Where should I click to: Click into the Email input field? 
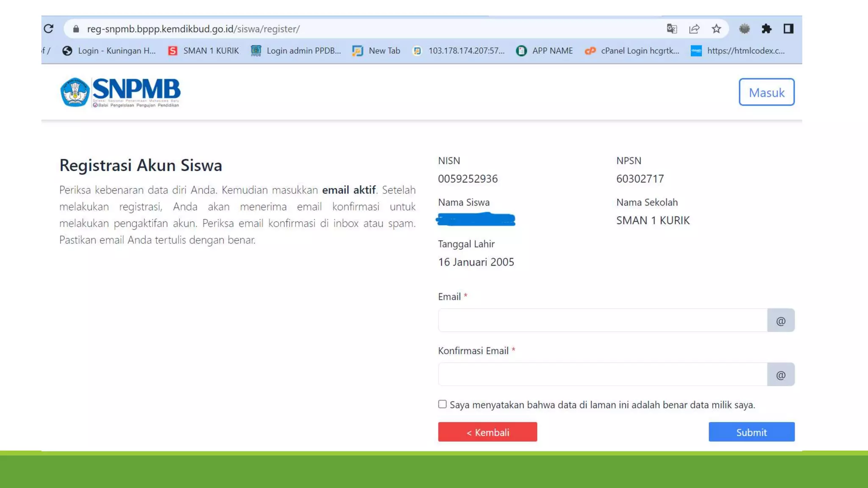[x=602, y=320]
